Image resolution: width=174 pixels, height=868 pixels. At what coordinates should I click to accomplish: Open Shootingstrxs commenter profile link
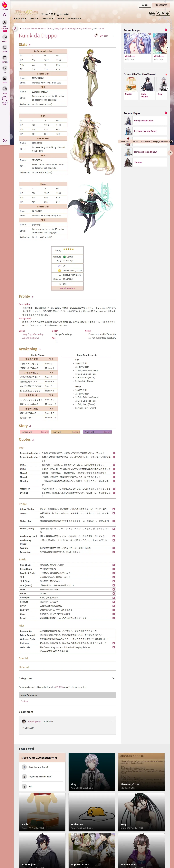click(34, 721)
